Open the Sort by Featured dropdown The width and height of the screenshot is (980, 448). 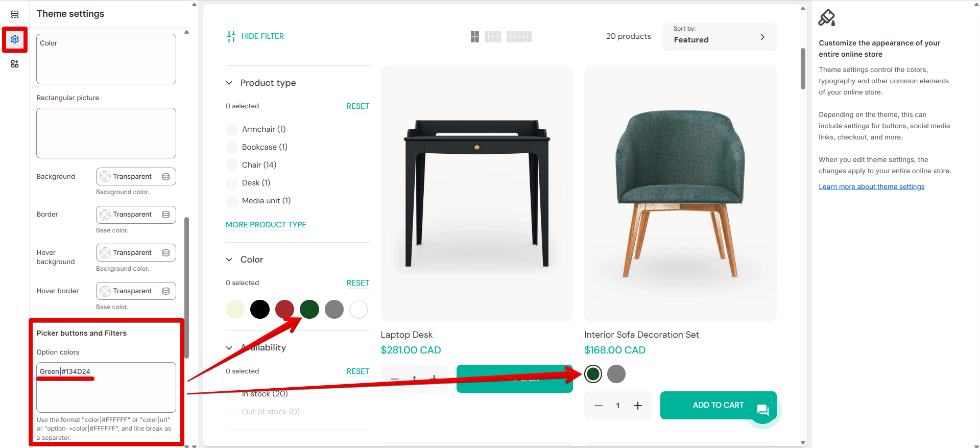(x=719, y=37)
